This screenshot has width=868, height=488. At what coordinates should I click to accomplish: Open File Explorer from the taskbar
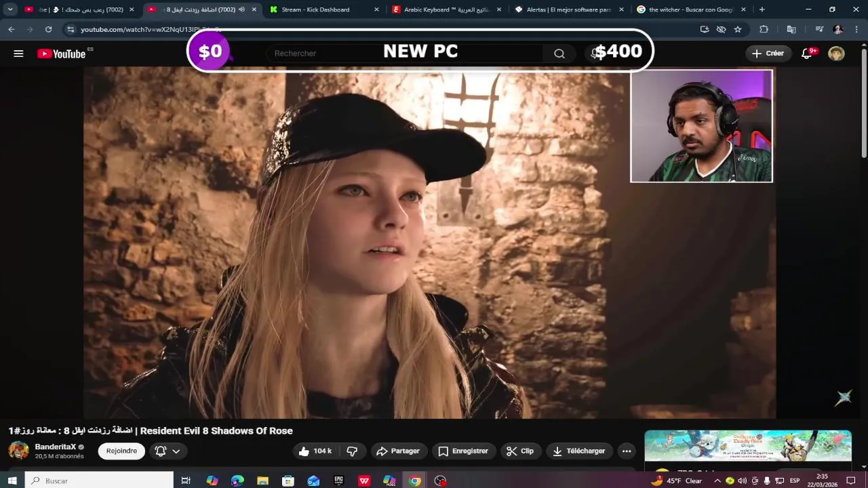click(x=262, y=481)
